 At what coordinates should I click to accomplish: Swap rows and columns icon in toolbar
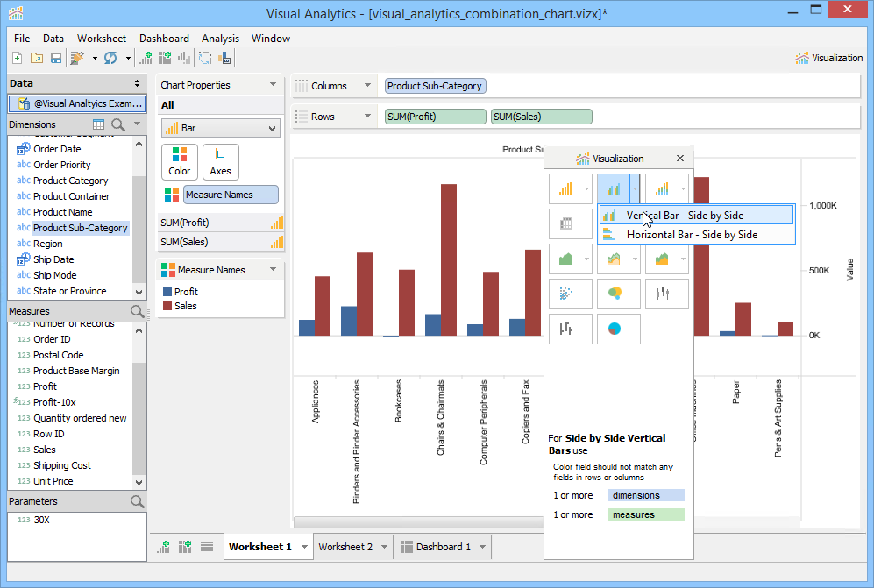(205, 58)
